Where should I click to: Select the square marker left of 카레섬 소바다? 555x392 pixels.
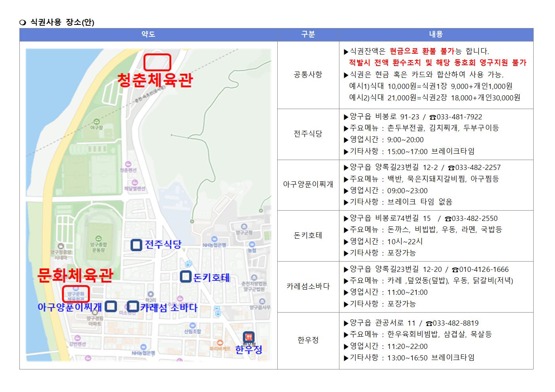pos(133,306)
